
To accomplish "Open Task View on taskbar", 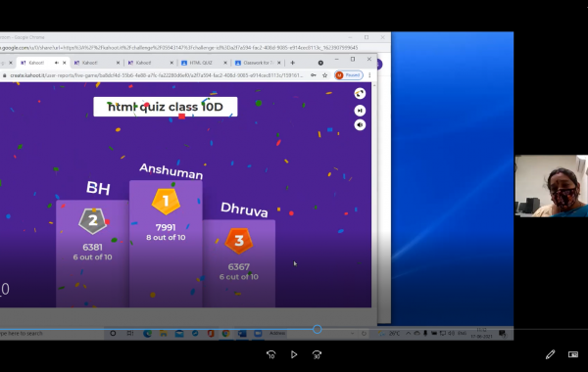I will [130, 334].
